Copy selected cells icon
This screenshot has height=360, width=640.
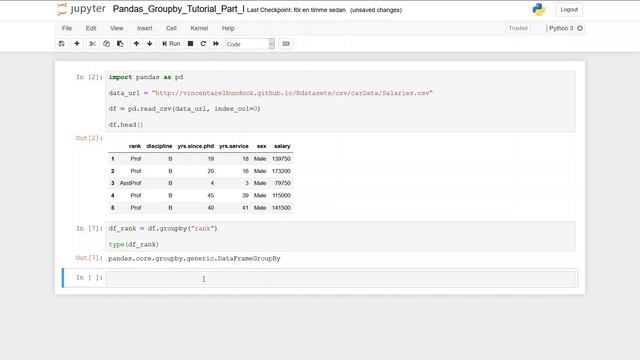(x=107, y=44)
